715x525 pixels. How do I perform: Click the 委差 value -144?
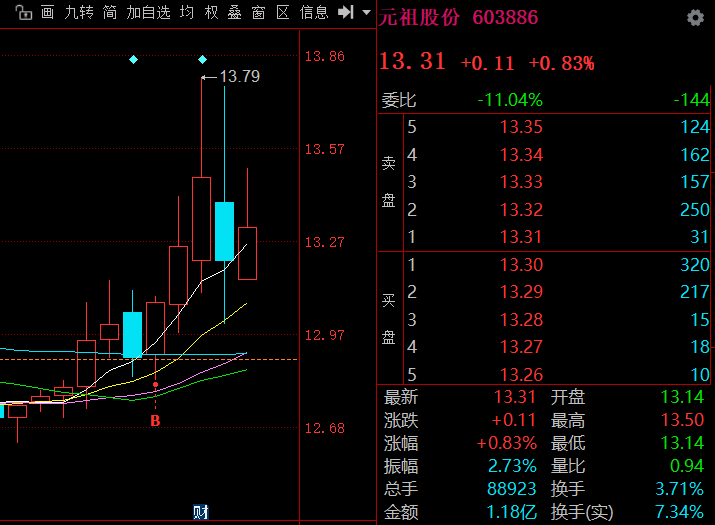pos(691,100)
